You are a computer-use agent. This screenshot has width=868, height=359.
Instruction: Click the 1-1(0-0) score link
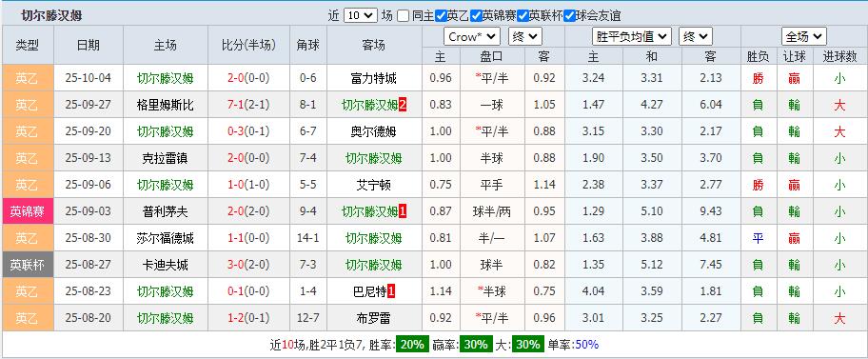(x=248, y=238)
